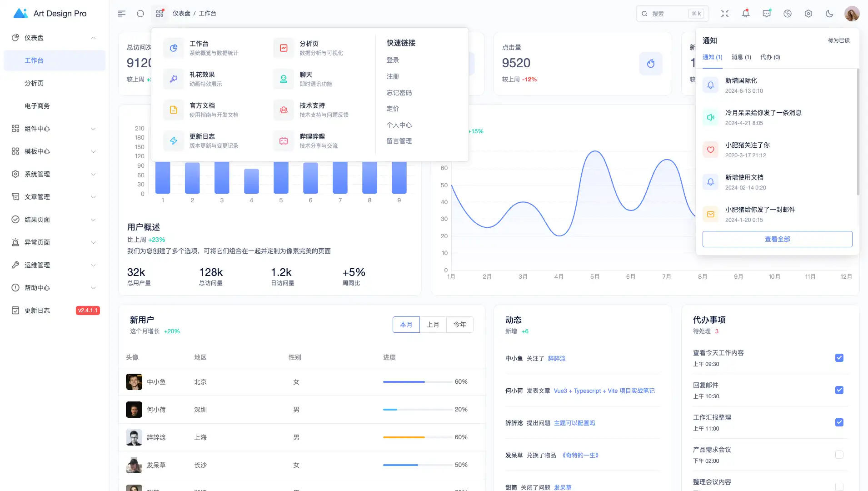Click the progress bar for 中小鱼

417,382
